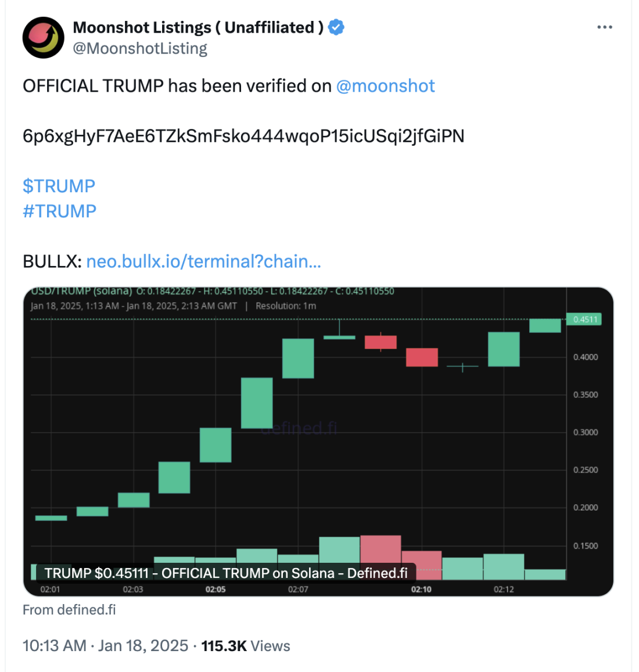
Task: Open the $TRUMP cashtag
Action: pyautogui.click(x=59, y=186)
